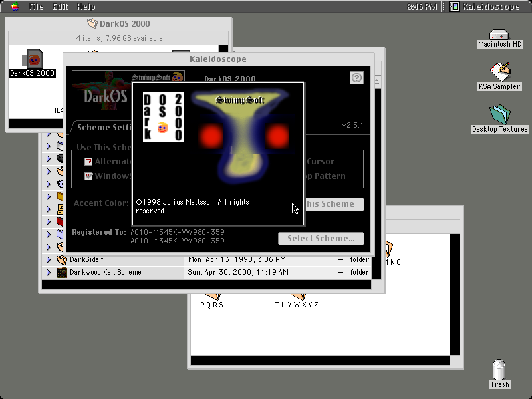Click the 4 items, 7.96 GB available text
This screenshot has height=399, width=532.
tap(119, 38)
